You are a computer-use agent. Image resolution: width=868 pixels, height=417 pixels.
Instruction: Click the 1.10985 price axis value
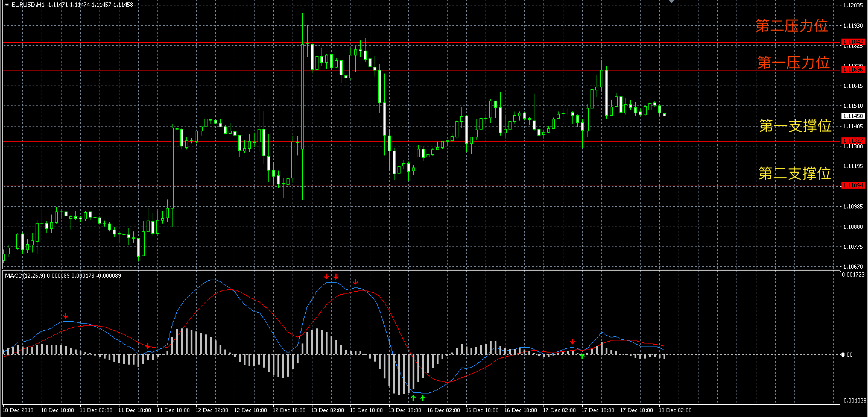tap(853, 206)
